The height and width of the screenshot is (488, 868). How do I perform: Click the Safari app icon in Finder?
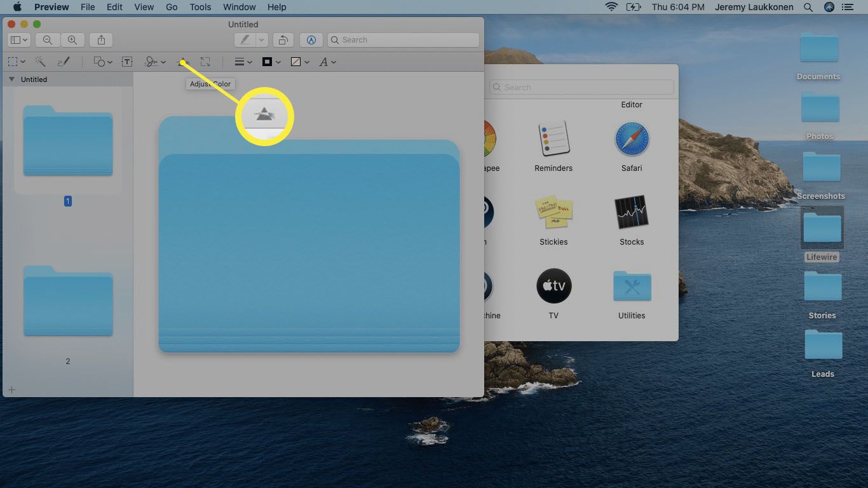coord(632,139)
